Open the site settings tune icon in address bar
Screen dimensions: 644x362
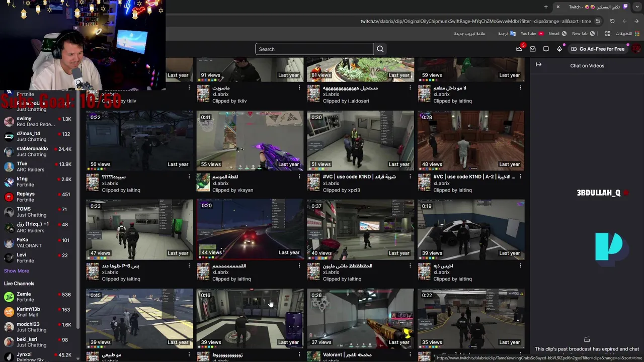[598, 21]
